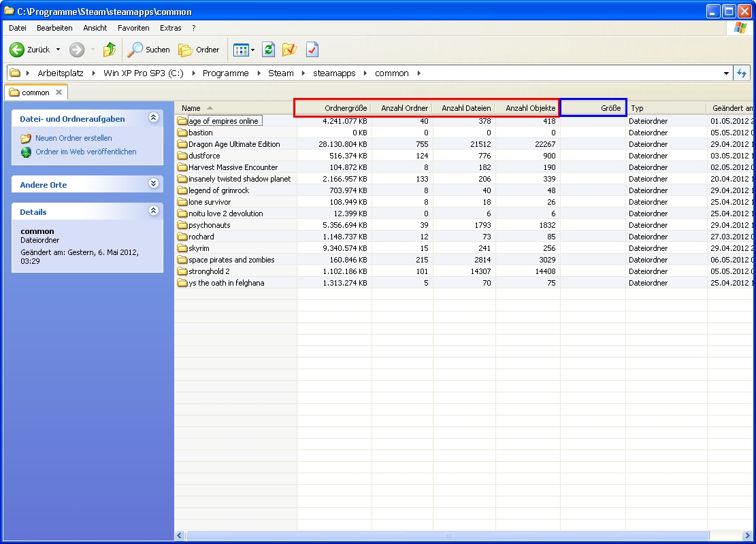This screenshot has width=756, height=544.
Task: Select the bastion folder icon
Action: [x=182, y=133]
